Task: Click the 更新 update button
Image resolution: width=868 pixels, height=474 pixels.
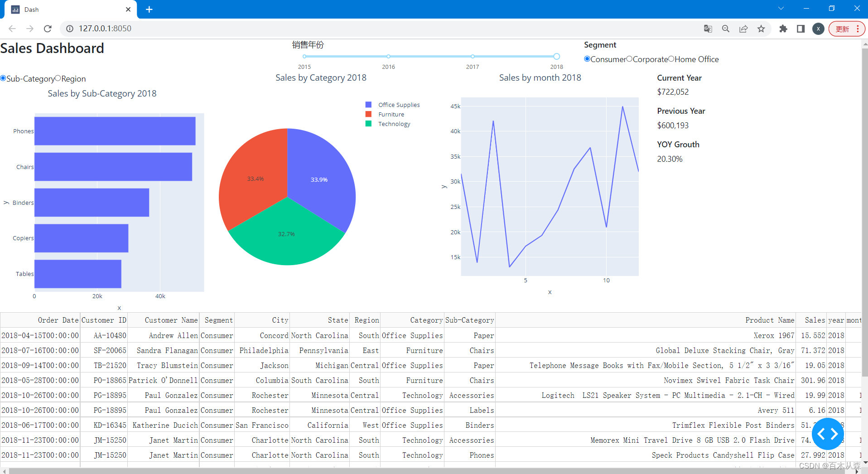Action: (x=847, y=29)
